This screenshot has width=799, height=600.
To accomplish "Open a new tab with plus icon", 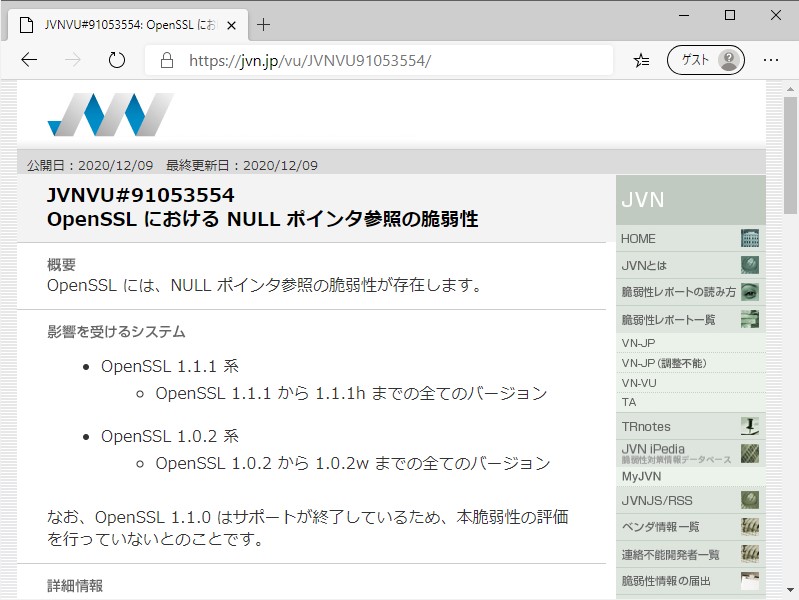I will click(263, 24).
